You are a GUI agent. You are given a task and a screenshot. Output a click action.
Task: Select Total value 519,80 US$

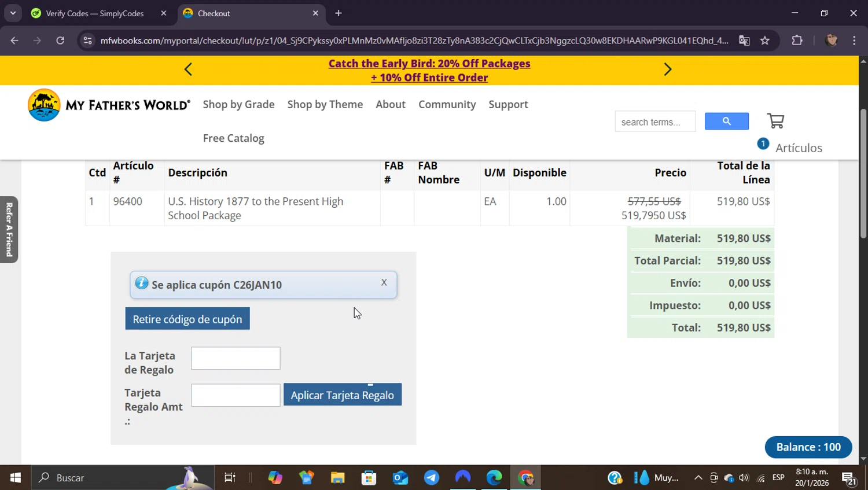click(744, 327)
